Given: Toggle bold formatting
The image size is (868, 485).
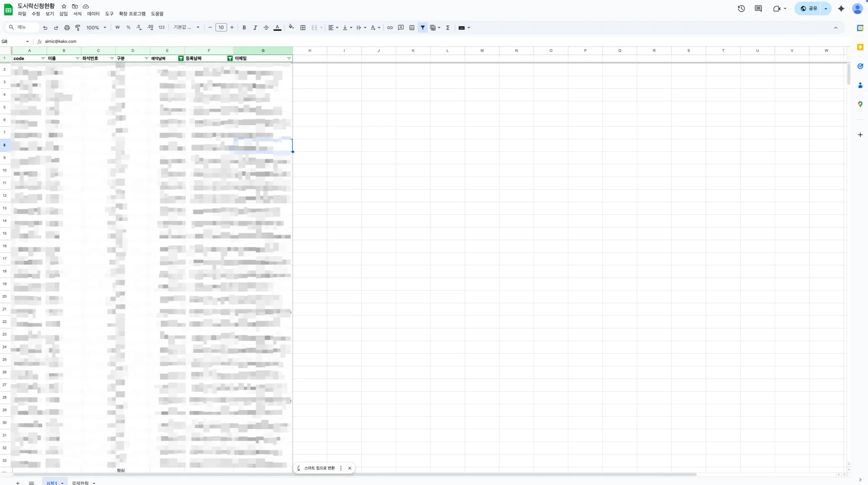Looking at the screenshot, I should tap(244, 28).
